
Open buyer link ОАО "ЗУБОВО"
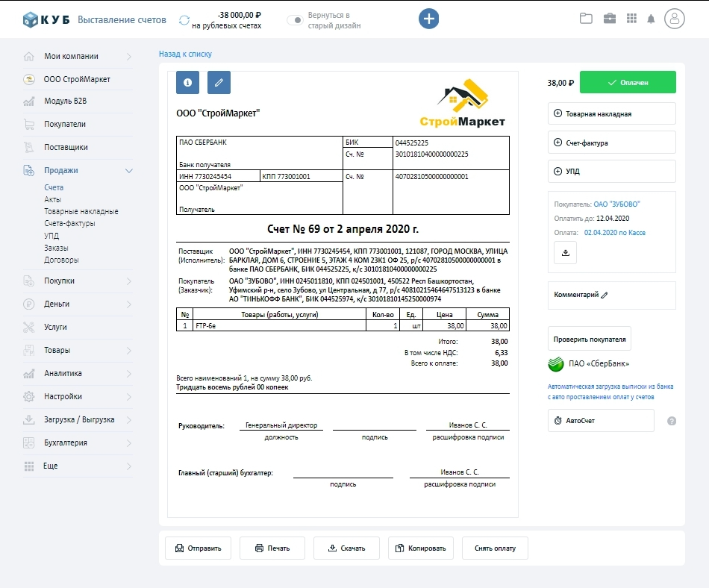click(x=616, y=204)
